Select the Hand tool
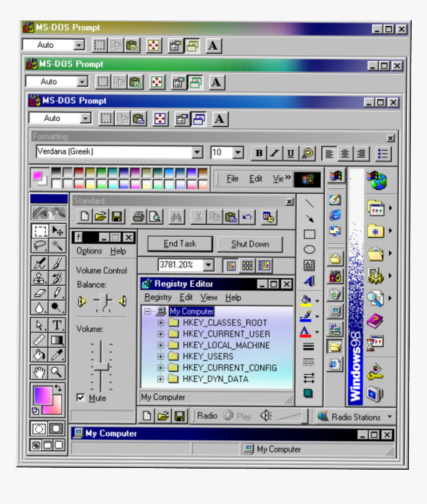 (x=40, y=372)
